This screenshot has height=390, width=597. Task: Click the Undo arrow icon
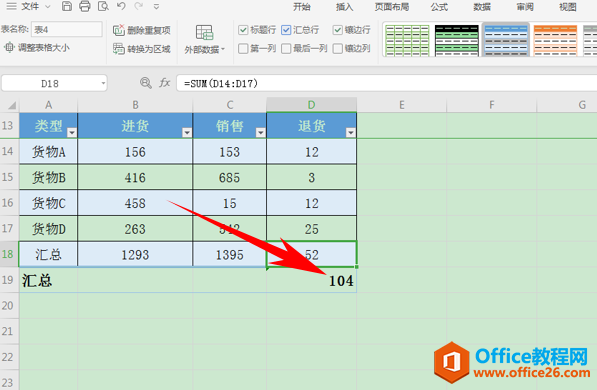(121, 6)
